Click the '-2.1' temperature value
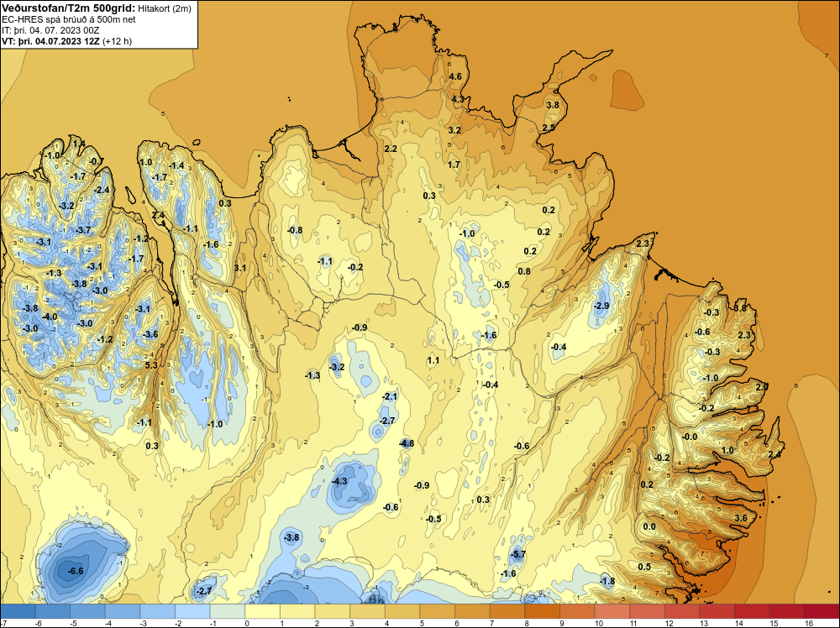The height and width of the screenshot is (628, 840). 390,397
